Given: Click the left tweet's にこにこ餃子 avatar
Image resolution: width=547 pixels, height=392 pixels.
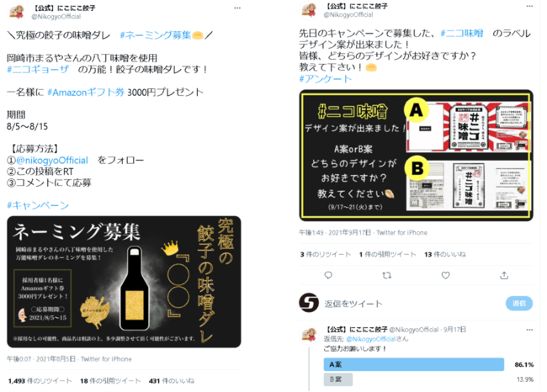Looking at the screenshot, I should pyautogui.click(x=16, y=11).
